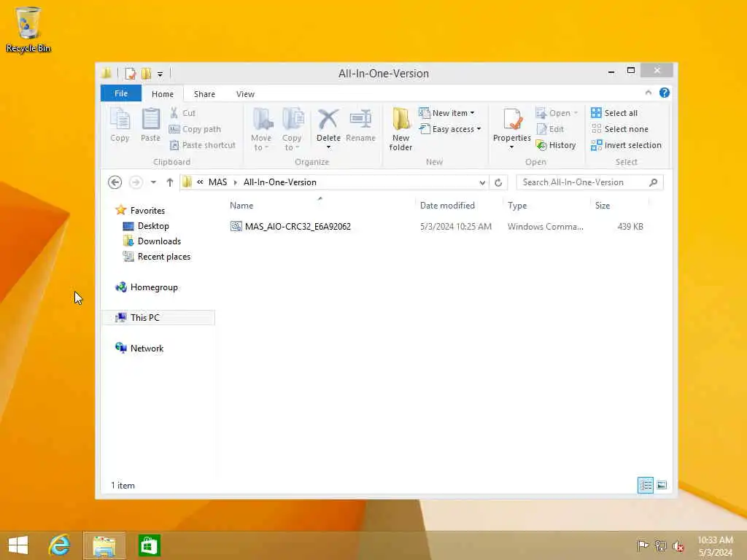
Task: Minimize the ribbon with the chevron
Action: pos(648,93)
